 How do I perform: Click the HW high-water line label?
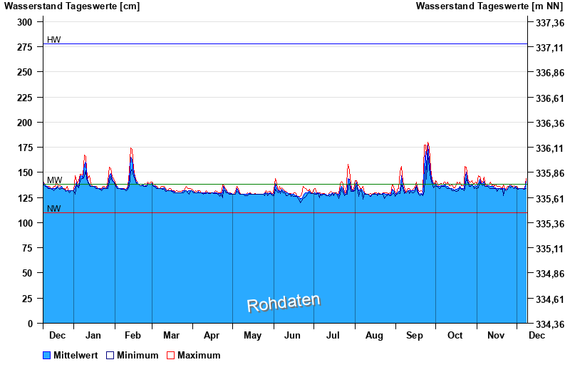tap(53, 40)
